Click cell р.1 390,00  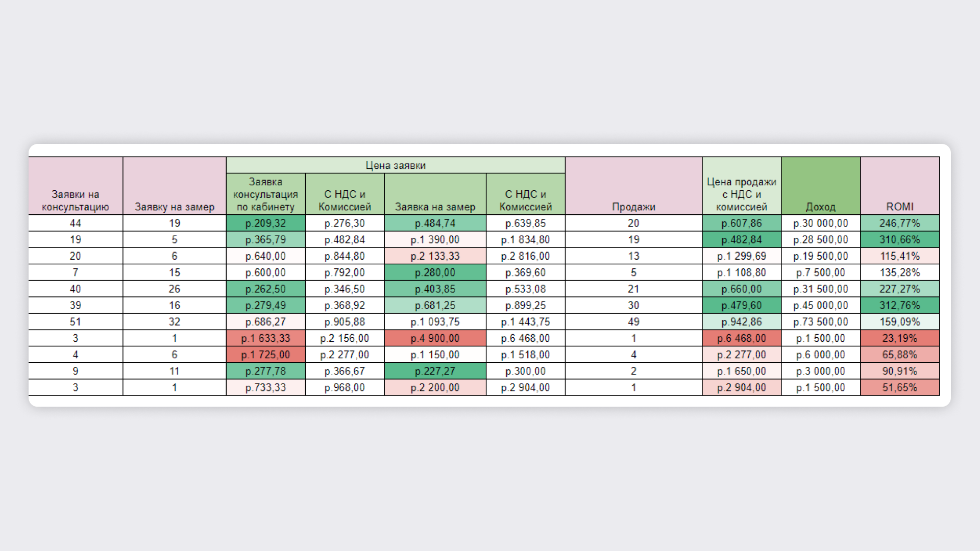point(435,240)
